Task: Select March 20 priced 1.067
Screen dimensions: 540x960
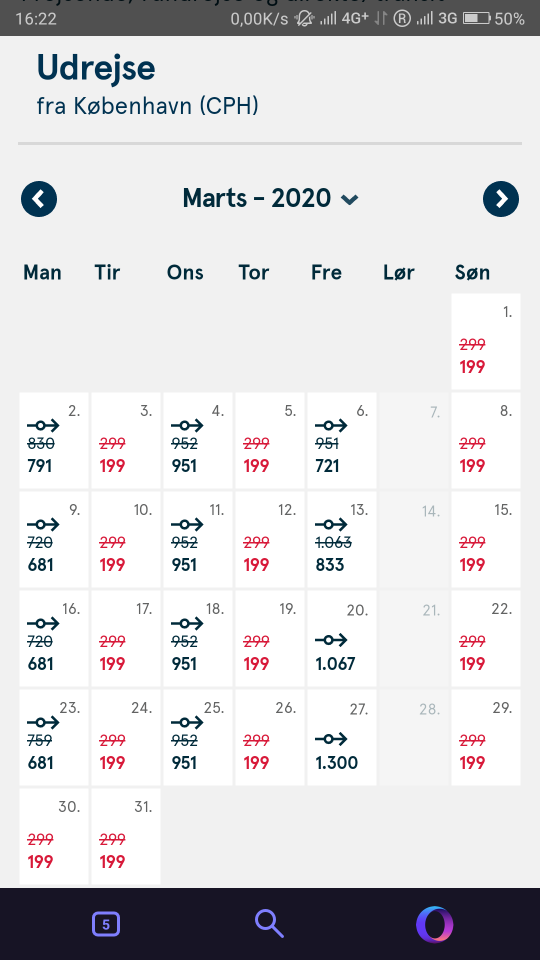Action: point(342,639)
